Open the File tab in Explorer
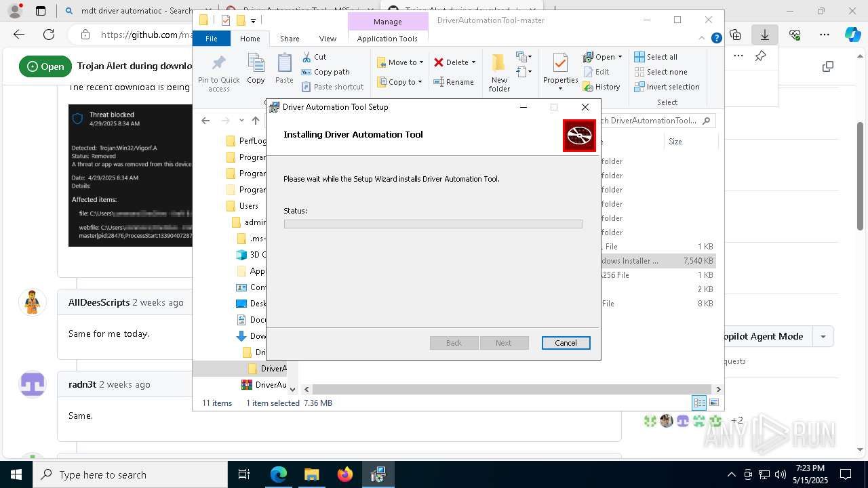The width and height of the screenshot is (868, 488). click(212, 39)
